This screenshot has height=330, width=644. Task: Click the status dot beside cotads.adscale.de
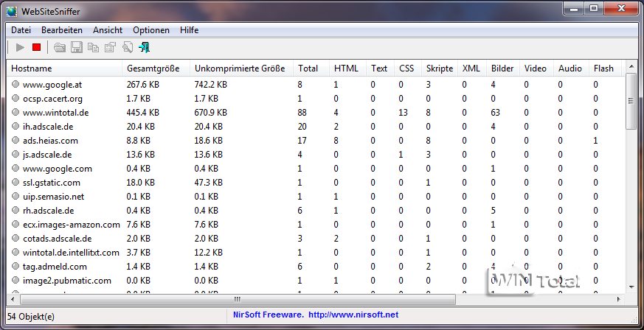pyautogui.click(x=15, y=238)
